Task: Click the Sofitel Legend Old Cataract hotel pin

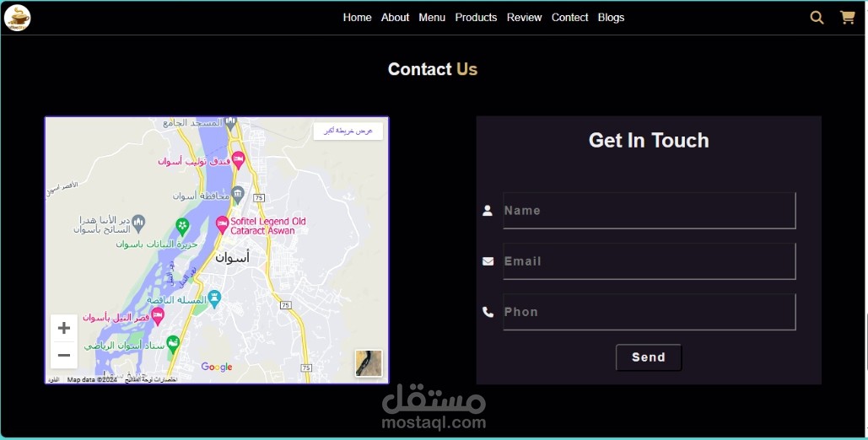Action: tap(222, 225)
